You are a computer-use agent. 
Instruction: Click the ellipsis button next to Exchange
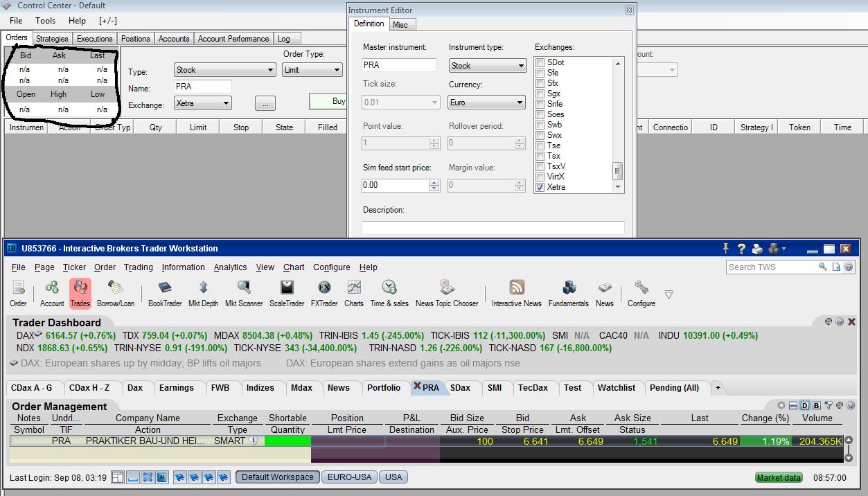click(265, 103)
